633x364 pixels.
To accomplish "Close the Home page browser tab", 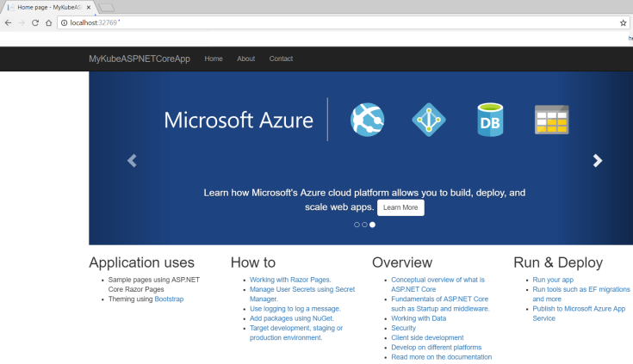I will pos(89,7).
